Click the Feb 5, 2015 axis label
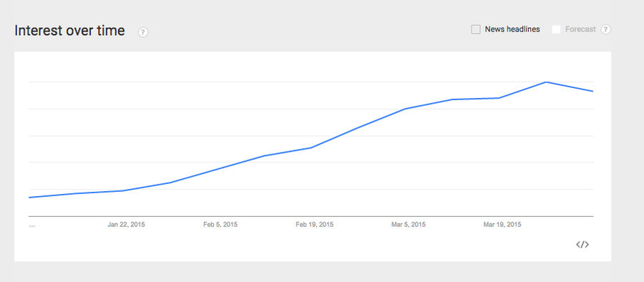 pos(220,225)
